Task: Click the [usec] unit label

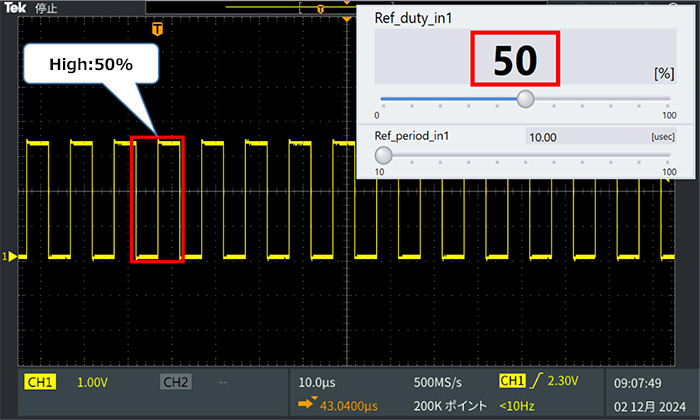Action: coord(662,137)
